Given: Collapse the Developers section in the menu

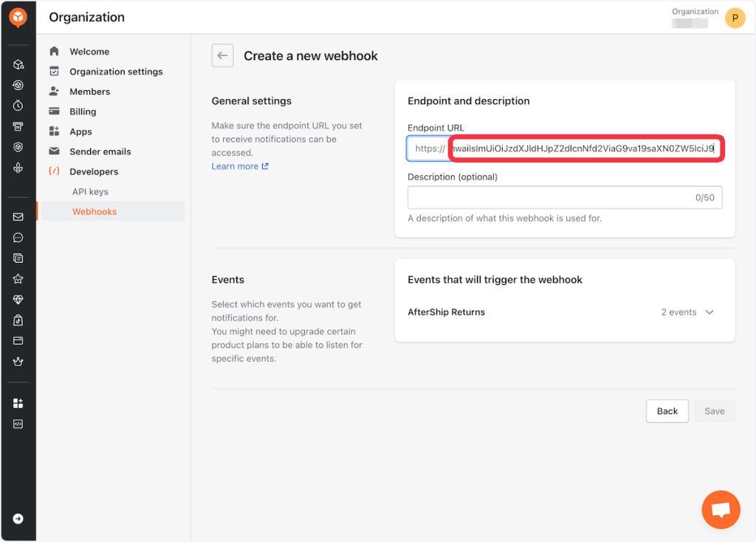Looking at the screenshot, I should pyautogui.click(x=94, y=172).
